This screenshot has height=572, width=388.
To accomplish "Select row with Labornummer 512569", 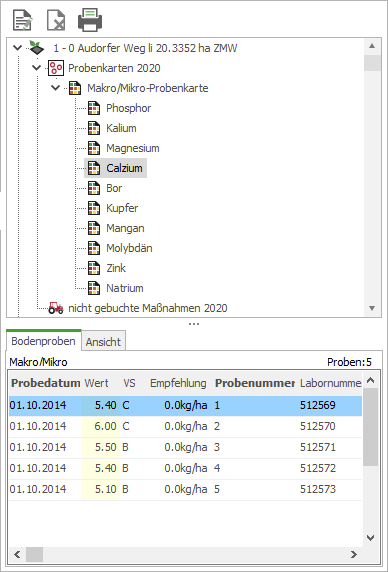I will 186,405.
